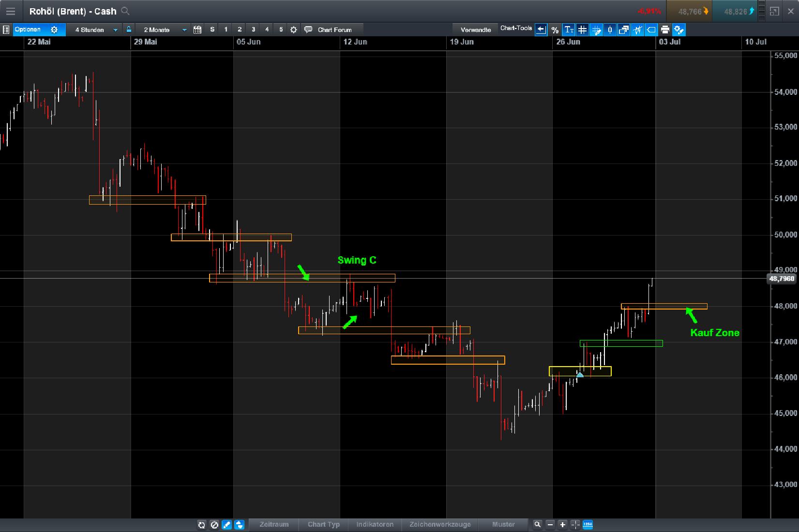Open the calendar date picker icon
Viewport: 799px width, 532px height.
197,30
